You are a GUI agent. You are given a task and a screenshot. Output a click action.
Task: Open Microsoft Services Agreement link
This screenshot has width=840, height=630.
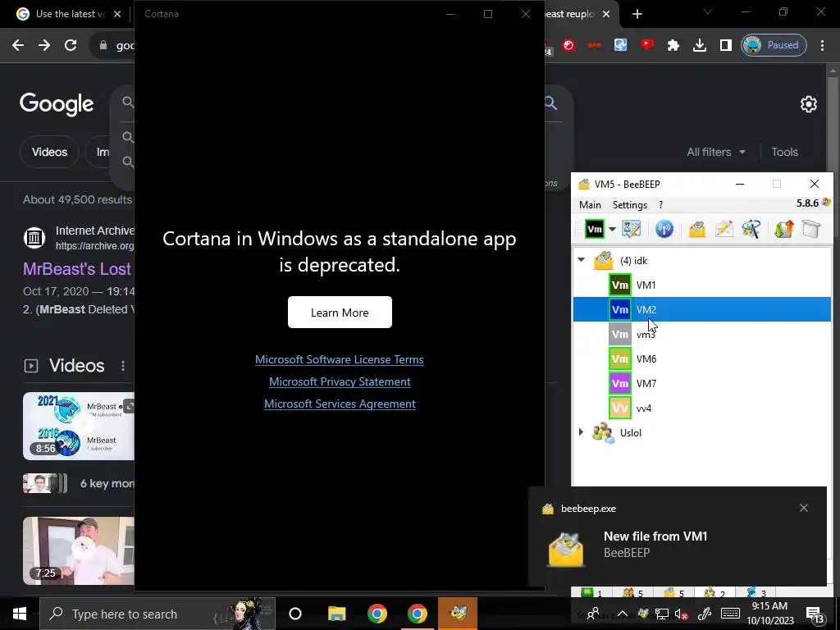click(x=340, y=404)
